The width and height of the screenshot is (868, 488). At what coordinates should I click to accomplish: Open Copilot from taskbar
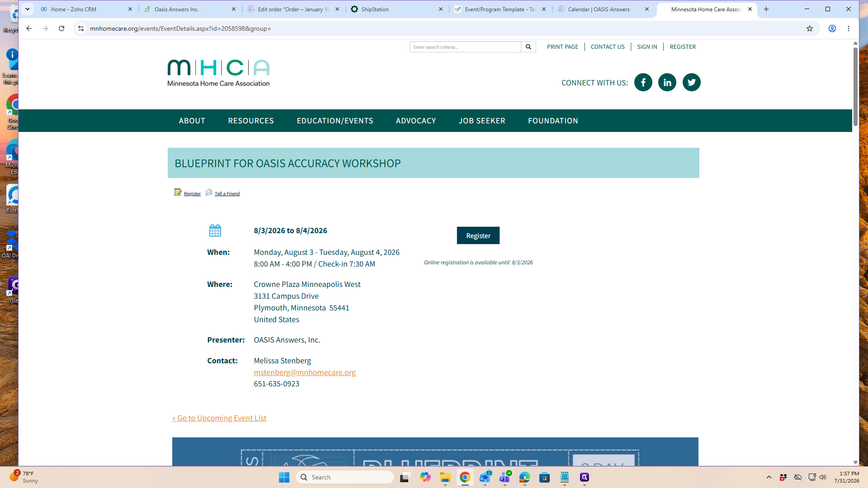point(425,477)
